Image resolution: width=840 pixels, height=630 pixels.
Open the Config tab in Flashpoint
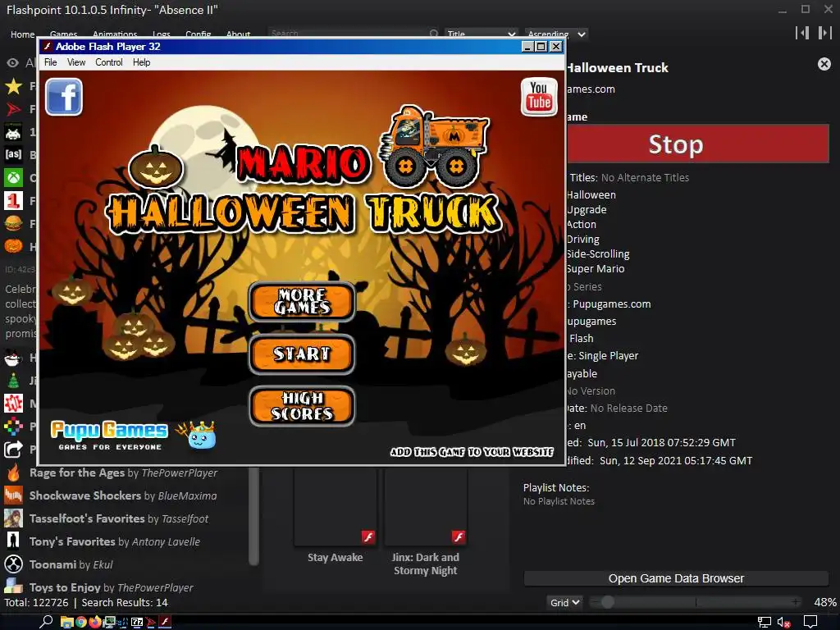[x=199, y=34]
